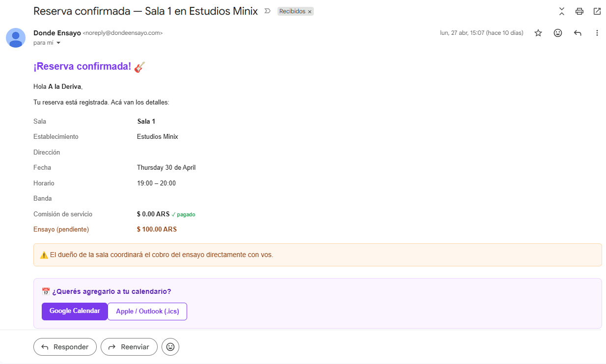
Task: Click 'Thursday 30 de April' date value
Action: tap(166, 167)
